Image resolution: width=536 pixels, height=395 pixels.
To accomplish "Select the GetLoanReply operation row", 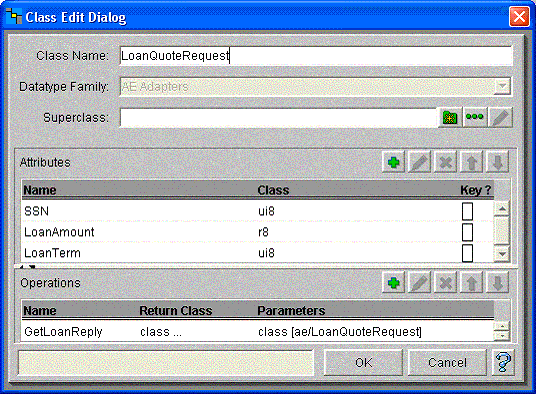I will 258,332.
